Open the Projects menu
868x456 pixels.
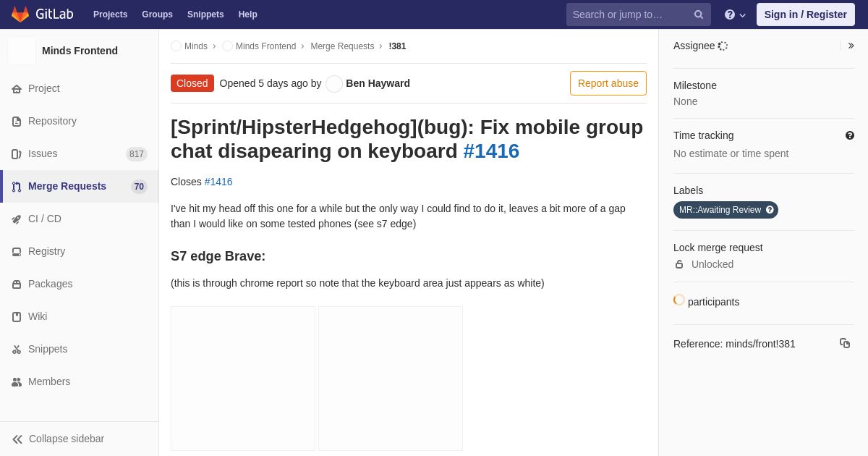click(110, 14)
